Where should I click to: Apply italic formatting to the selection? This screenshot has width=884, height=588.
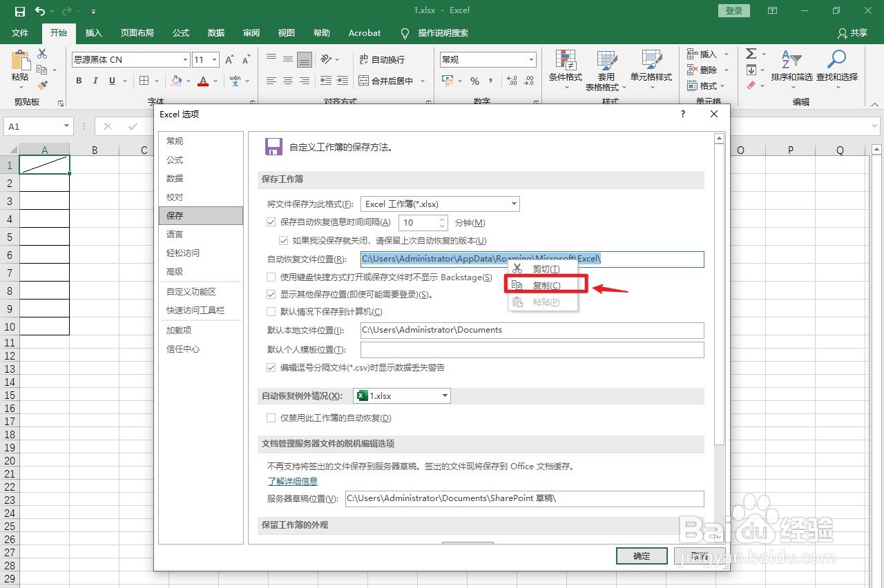coord(95,81)
